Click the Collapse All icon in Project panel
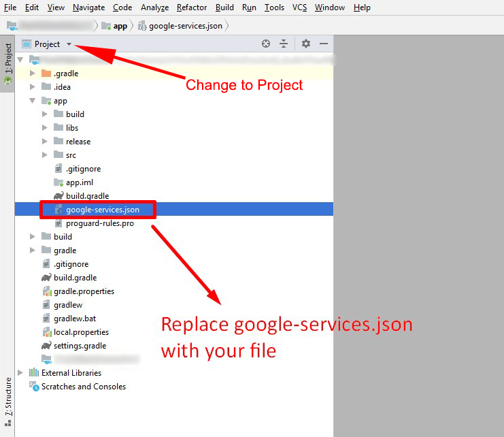 point(284,44)
